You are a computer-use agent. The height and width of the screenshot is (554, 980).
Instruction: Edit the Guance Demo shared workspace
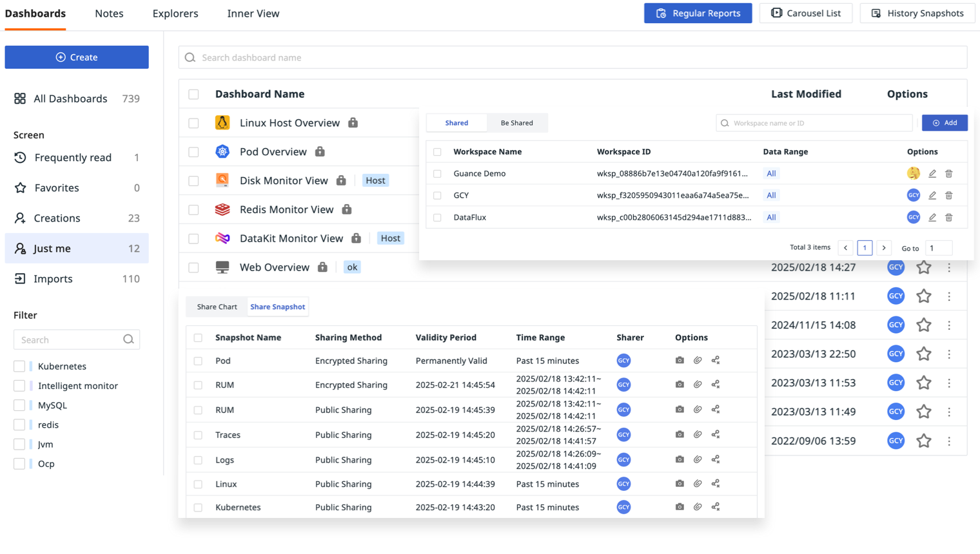coord(932,173)
